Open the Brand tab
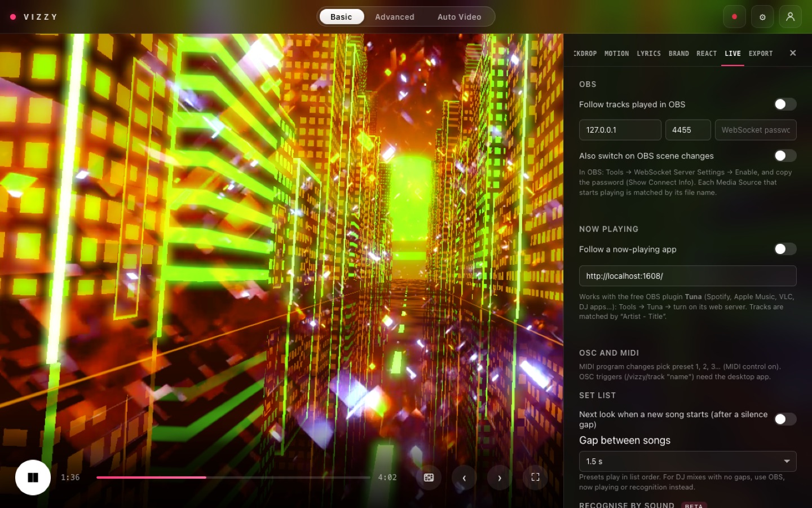Image resolution: width=812 pixels, height=508 pixels. [x=679, y=54]
